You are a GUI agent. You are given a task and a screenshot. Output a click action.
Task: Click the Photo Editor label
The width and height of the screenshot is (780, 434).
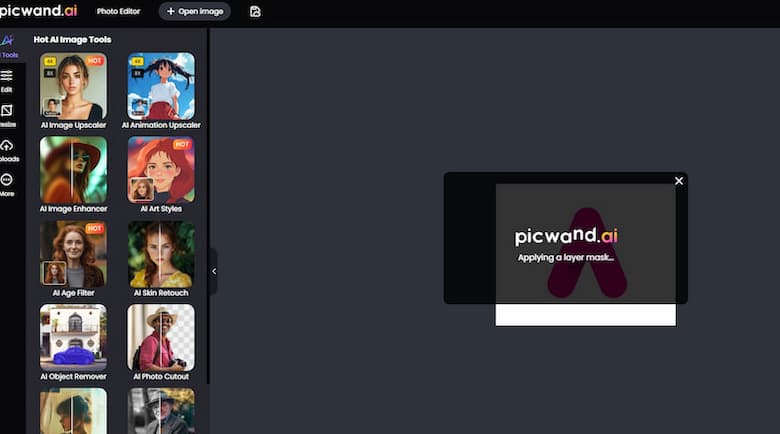click(x=118, y=11)
